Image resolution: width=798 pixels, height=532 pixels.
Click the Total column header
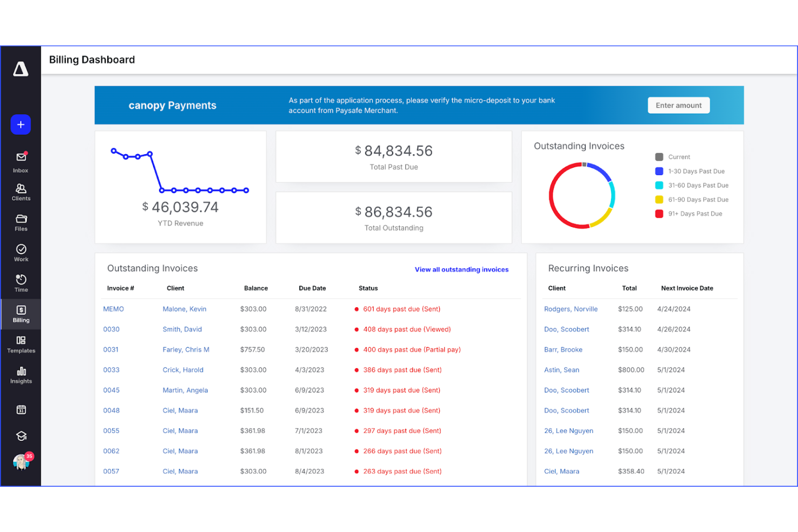(x=629, y=288)
